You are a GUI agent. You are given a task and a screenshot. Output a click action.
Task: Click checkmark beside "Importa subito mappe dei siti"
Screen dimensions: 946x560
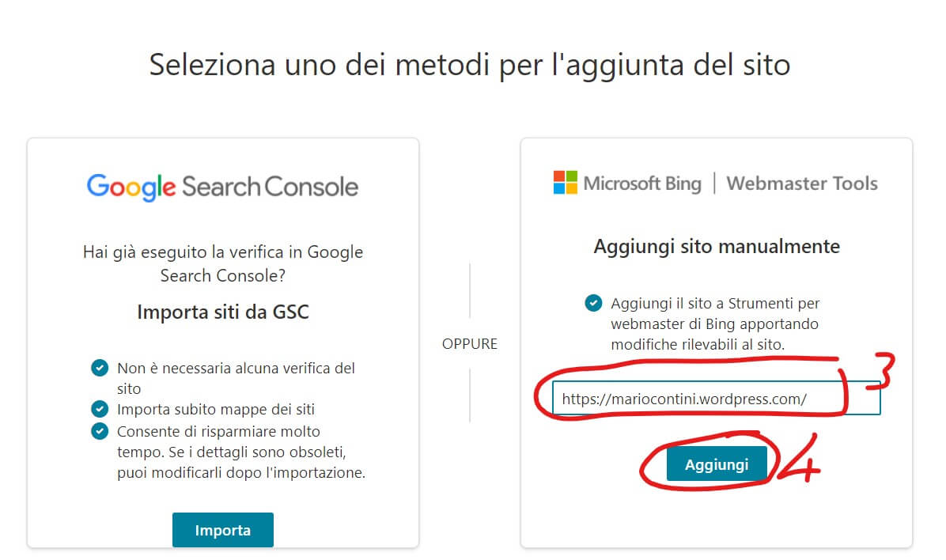(x=99, y=409)
